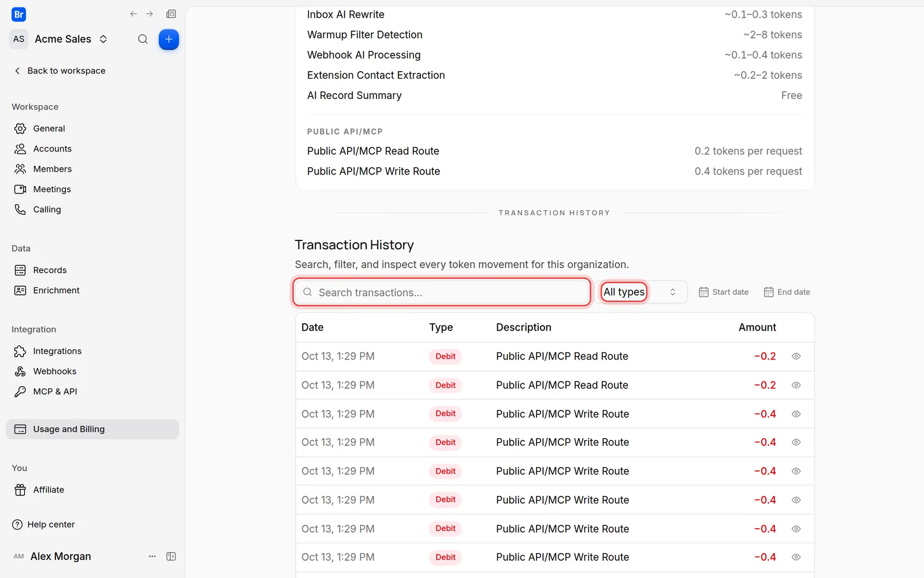Open Alex Morgan user profile
924x578 pixels.
coord(52,556)
